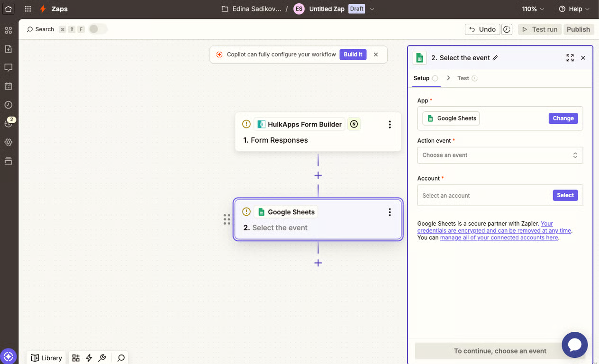Open the Library button
The width and height of the screenshot is (599, 364).
(x=46, y=358)
